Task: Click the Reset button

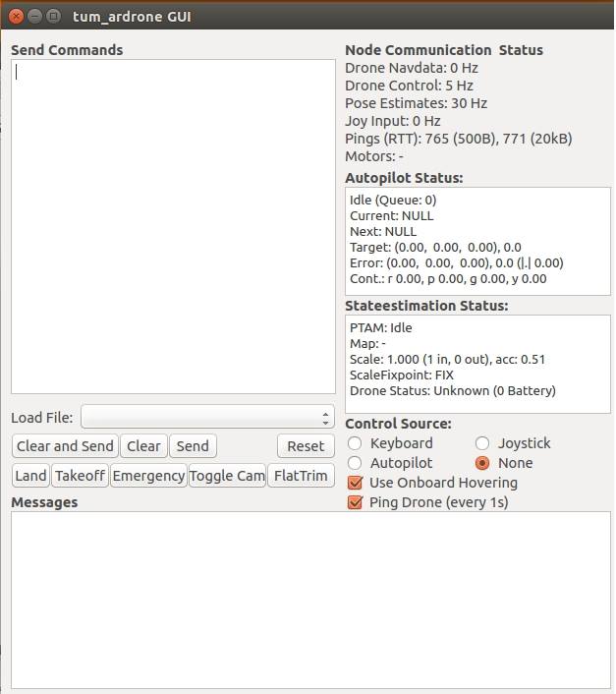Action: click(x=306, y=446)
